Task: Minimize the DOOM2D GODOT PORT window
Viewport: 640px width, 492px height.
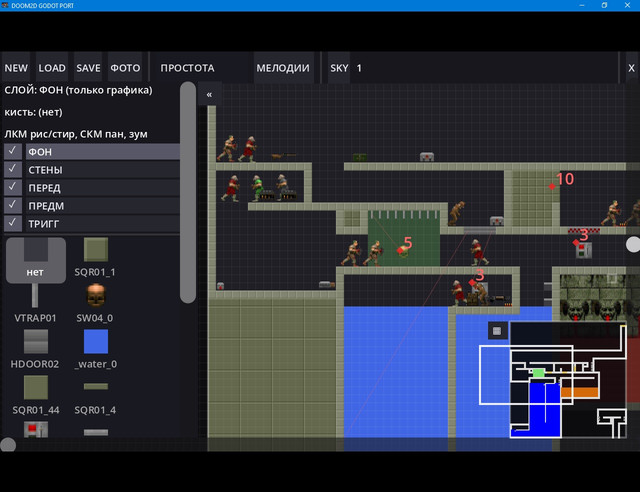Action: (582, 5)
